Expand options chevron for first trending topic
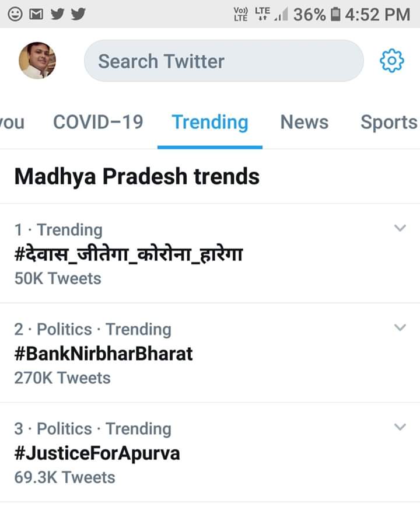Image resolution: width=420 pixels, height=510 pixels. coord(400,228)
